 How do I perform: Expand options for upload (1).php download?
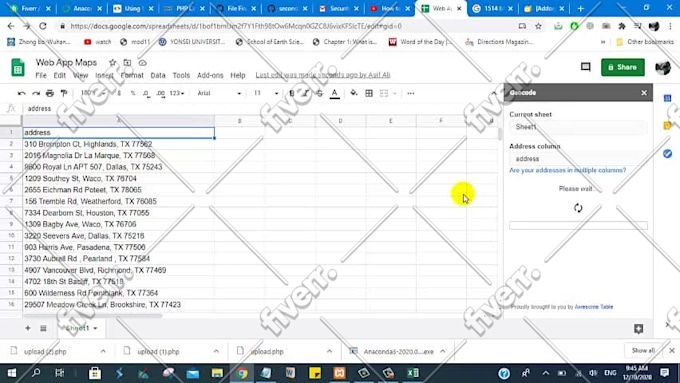pyautogui.click(x=216, y=351)
